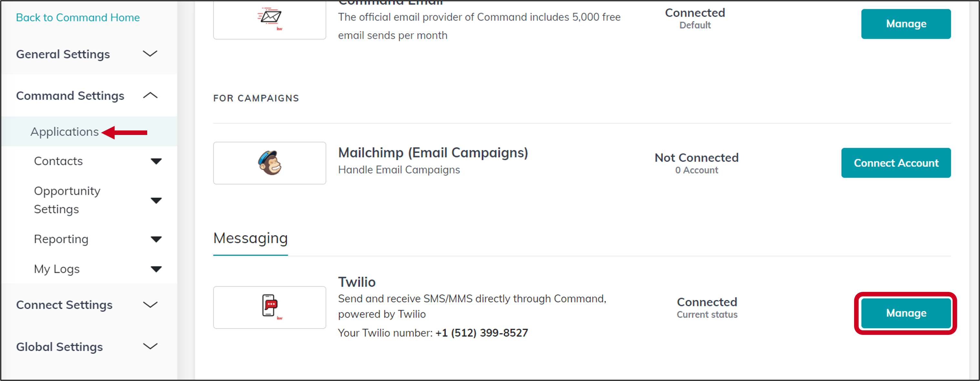
Task: Open the Contacts sidebar item
Action: [58, 161]
